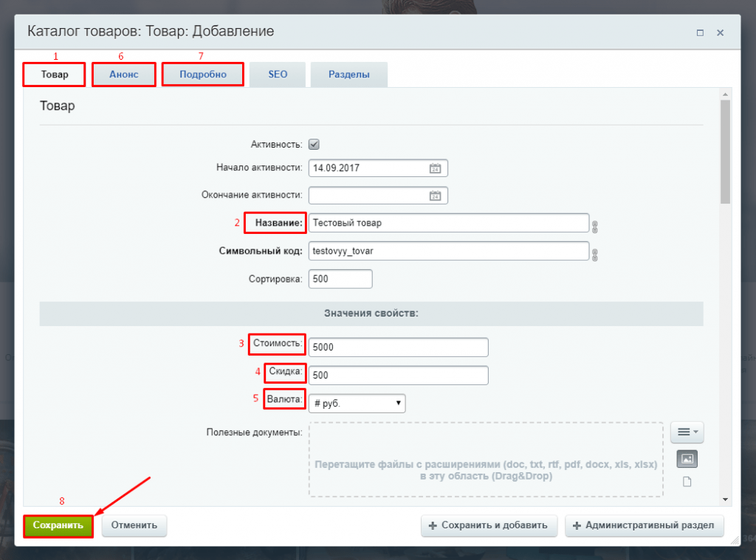Open calendar for Окончание активности date
This screenshot has width=756, height=560.
click(435, 196)
